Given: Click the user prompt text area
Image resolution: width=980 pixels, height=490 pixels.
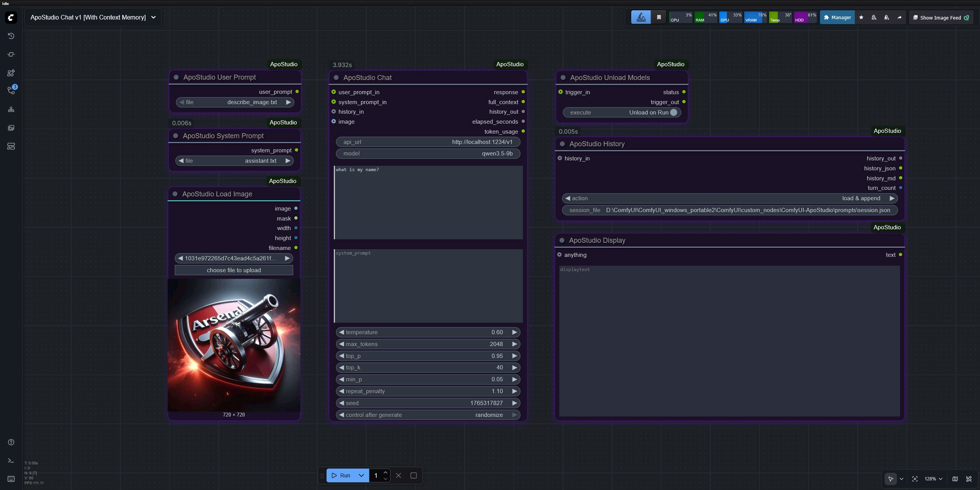Looking at the screenshot, I should (428, 203).
